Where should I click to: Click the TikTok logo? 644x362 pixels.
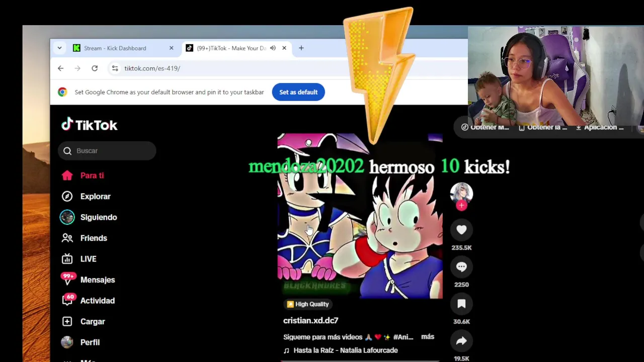coord(89,125)
